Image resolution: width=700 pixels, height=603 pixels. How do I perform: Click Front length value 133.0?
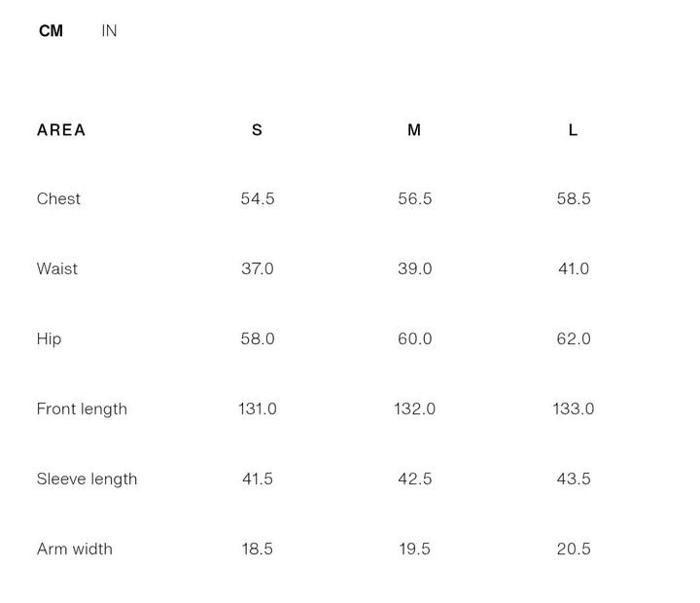pos(574,408)
